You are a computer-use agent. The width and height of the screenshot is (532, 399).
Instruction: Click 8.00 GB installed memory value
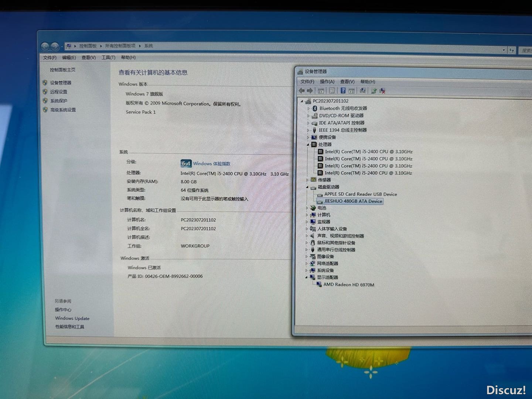[188, 182]
